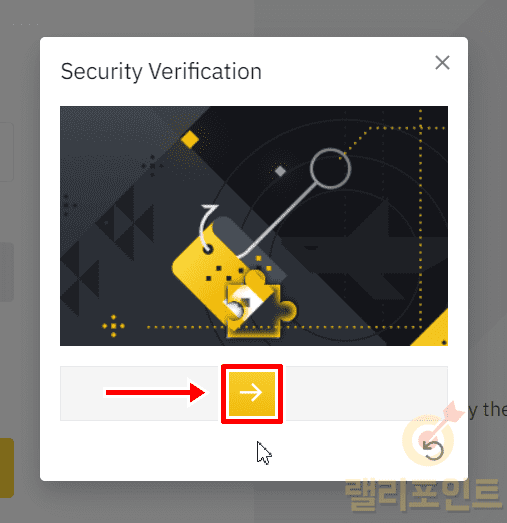Image resolution: width=507 pixels, height=523 pixels.
Task: Click the Security Verification title text
Action: [x=161, y=71]
